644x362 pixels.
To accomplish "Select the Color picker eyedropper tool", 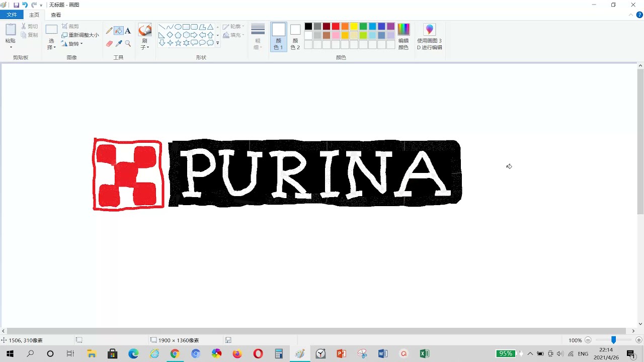I will click(119, 44).
